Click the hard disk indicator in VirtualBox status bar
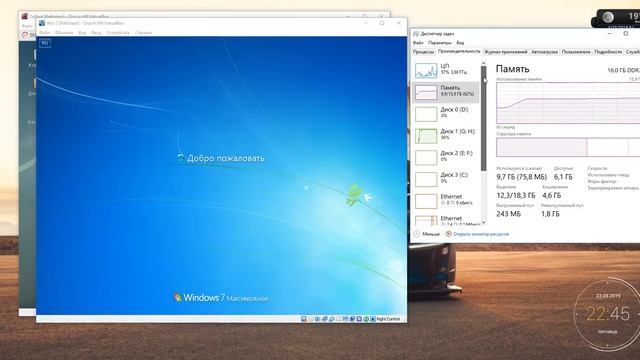Screen dimensions: 640x360 [x=304, y=319]
